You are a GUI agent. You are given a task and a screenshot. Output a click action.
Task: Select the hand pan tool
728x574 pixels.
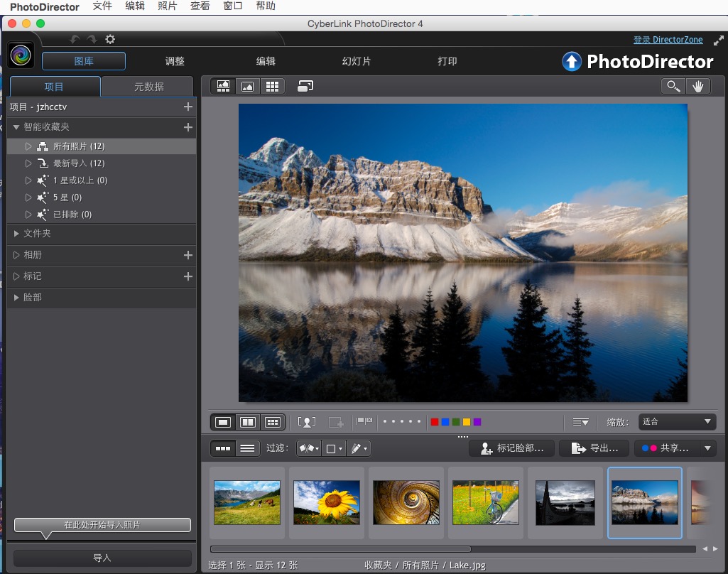(698, 86)
